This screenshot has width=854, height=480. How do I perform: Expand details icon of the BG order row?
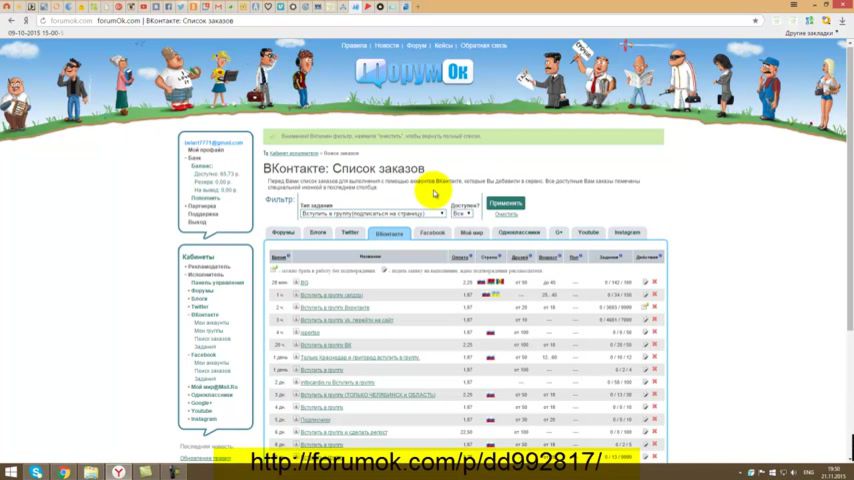click(296, 282)
